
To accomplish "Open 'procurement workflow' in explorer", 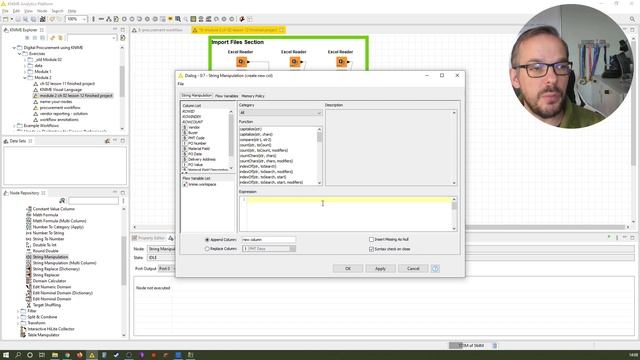I will (60, 108).
